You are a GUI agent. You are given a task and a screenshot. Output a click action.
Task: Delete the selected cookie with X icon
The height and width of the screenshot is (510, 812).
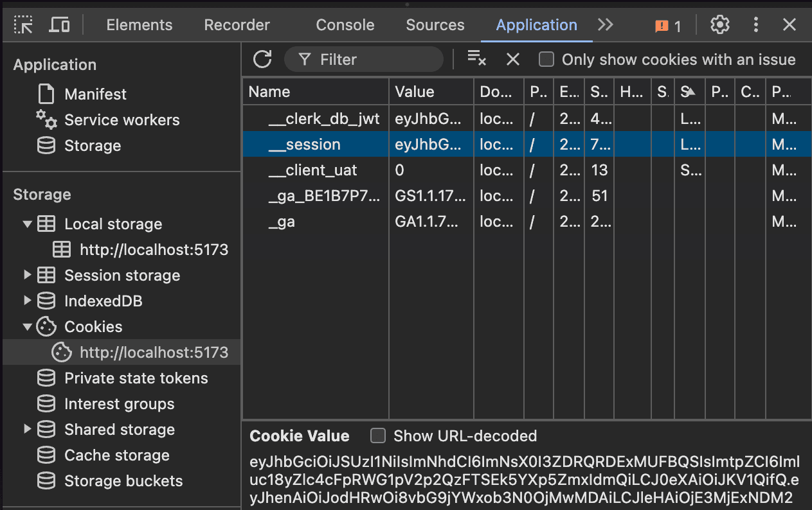512,59
